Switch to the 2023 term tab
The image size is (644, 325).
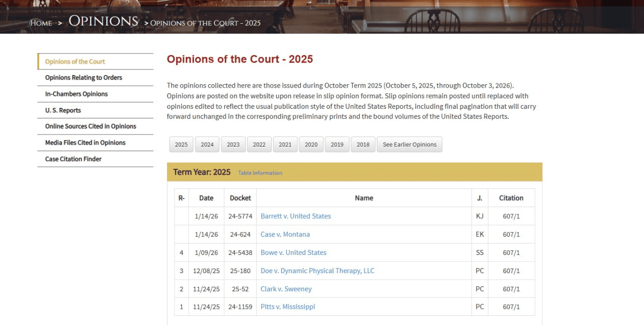[x=233, y=145]
